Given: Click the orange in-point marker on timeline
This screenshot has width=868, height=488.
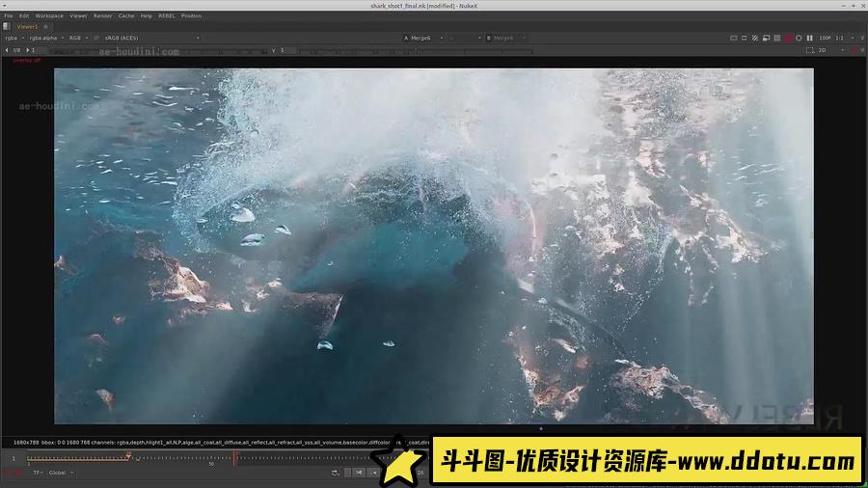Looking at the screenshot, I should (x=128, y=456).
